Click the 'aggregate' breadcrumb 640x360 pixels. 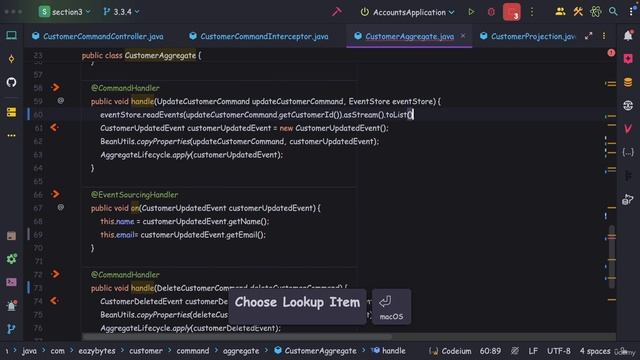241,351
